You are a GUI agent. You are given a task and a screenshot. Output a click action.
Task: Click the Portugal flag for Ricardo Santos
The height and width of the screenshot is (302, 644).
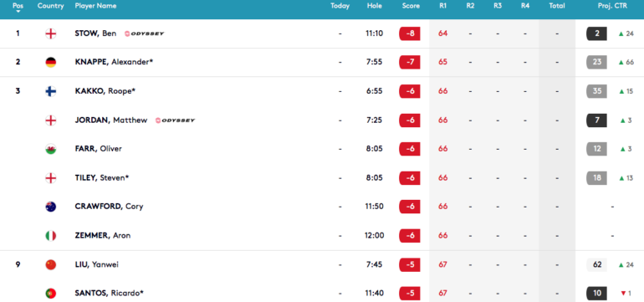pos(50,294)
